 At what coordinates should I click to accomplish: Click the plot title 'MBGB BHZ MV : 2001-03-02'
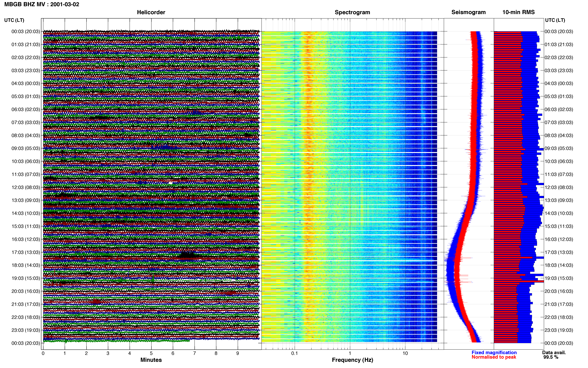(x=42, y=4)
